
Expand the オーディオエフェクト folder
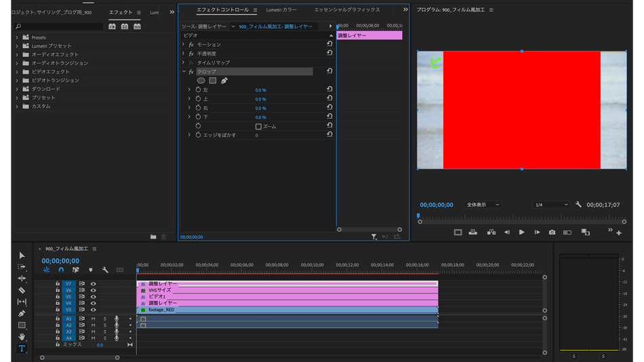coord(17,54)
